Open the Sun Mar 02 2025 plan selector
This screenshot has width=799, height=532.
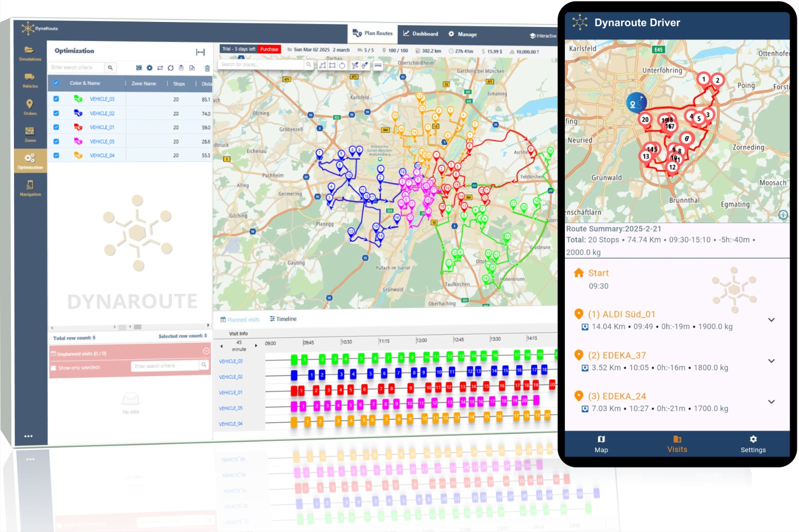pos(318,50)
